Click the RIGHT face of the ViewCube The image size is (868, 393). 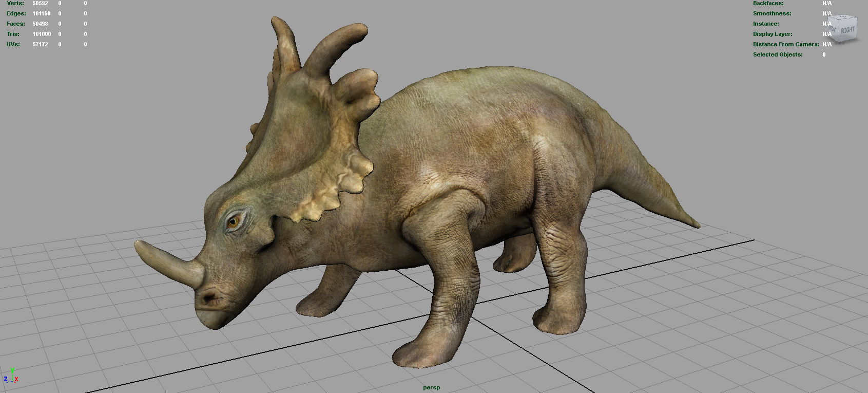point(848,30)
